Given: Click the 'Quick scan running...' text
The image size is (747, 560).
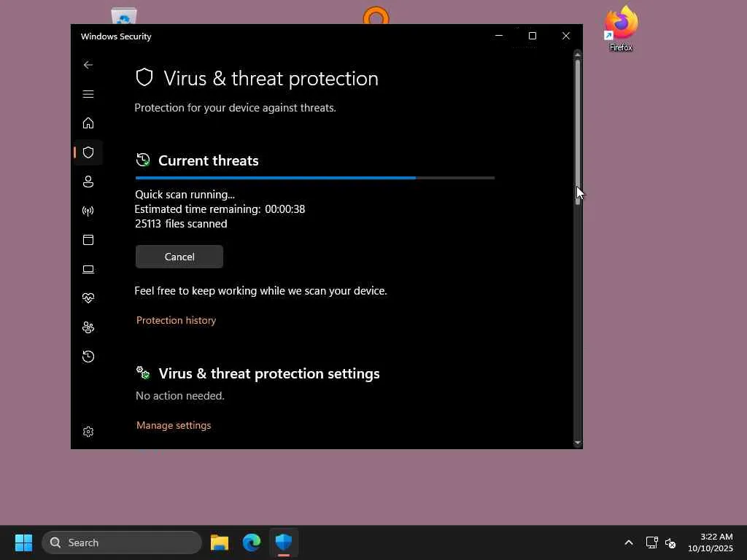Looking at the screenshot, I should pos(185,194).
